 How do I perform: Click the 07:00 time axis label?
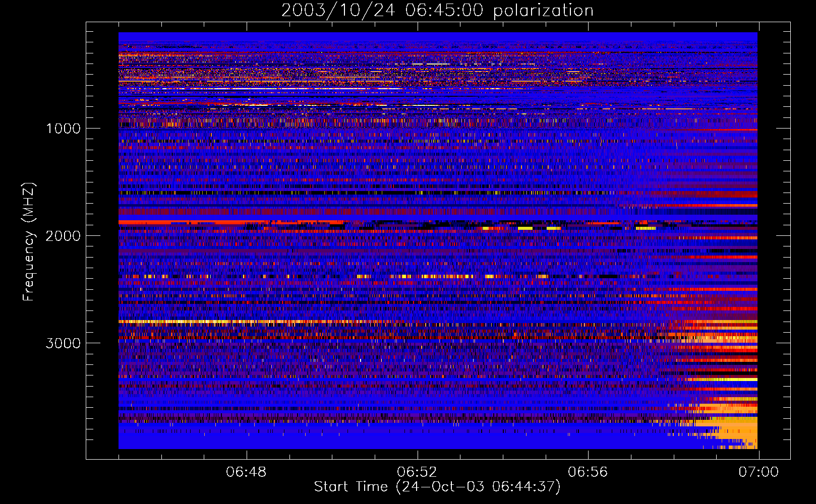pos(759,472)
